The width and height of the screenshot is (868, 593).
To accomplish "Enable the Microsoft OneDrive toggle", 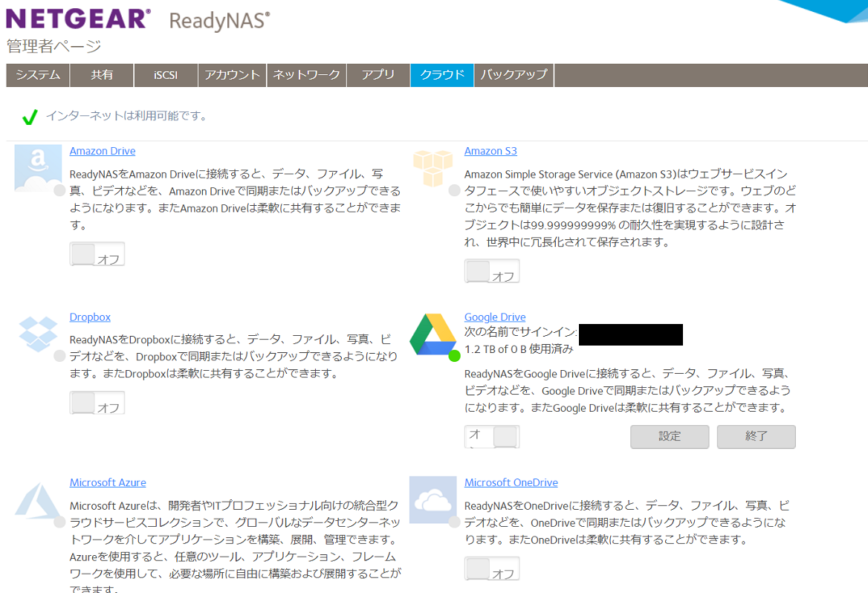I will click(492, 568).
